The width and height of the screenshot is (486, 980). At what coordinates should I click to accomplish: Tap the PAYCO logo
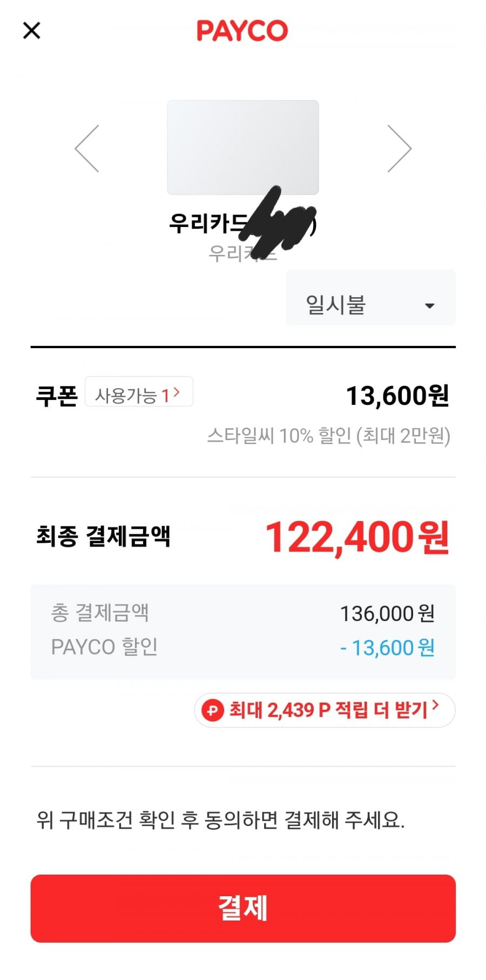(x=242, y=31)
